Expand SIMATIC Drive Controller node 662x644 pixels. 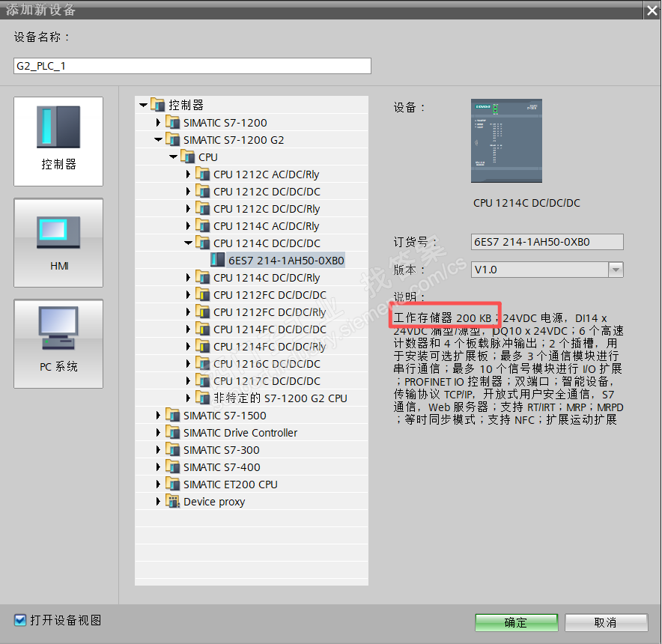coord(158,432)
